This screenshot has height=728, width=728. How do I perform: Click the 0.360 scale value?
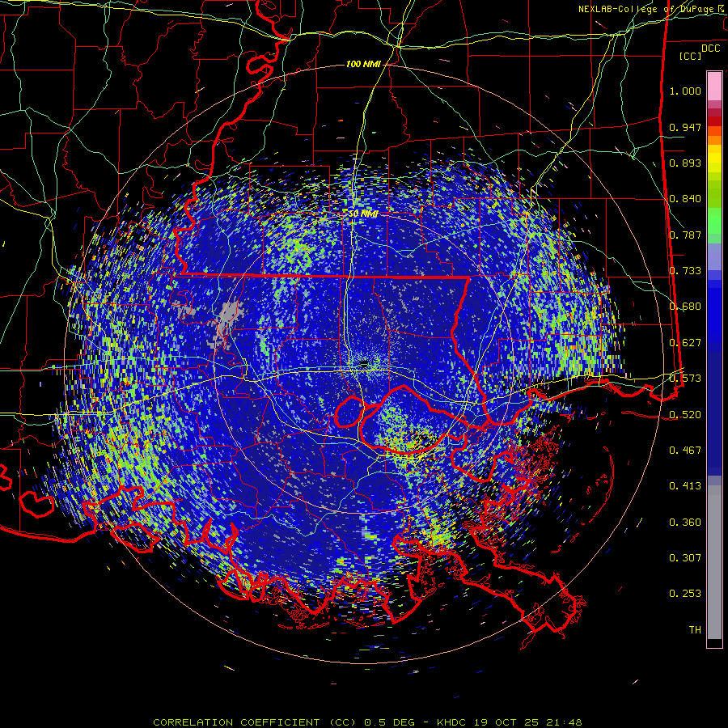coord(685,523)
